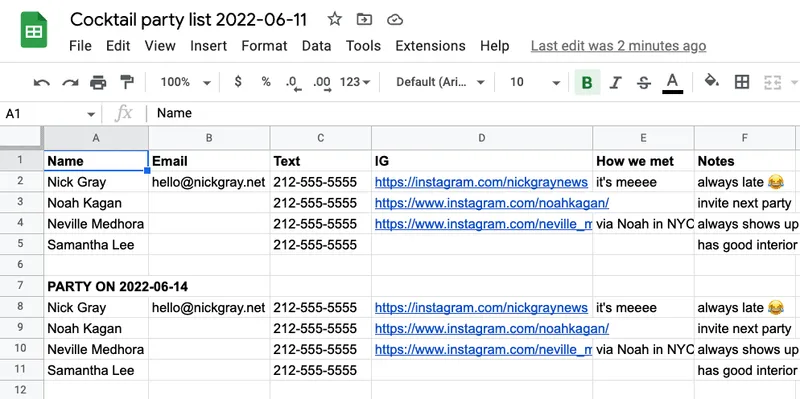The width and height of the screenshot is (800, 399).
Task: Click the document title Cocktail party list
Action: 189,19
